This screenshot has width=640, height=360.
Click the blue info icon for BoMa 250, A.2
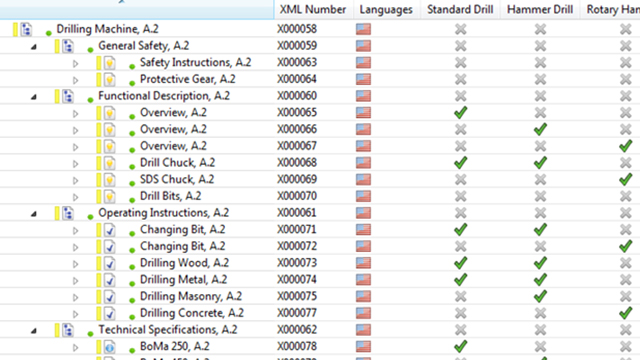(109, 347)
